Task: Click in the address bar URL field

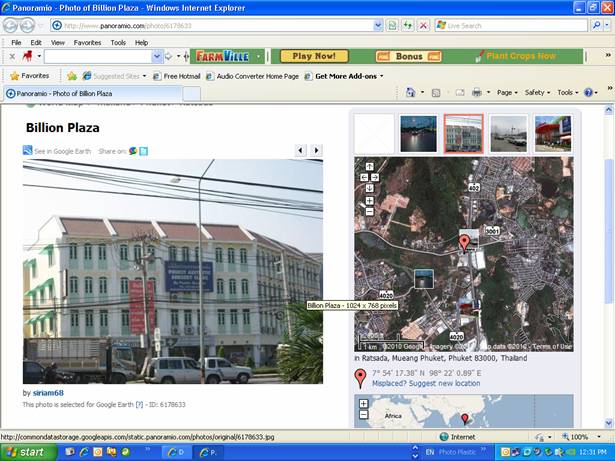Action: [214, 26]
